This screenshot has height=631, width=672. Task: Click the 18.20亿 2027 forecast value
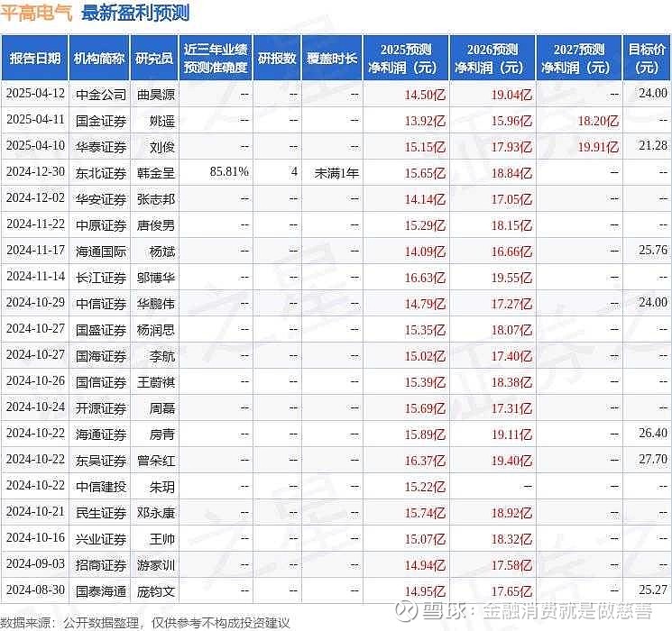tap(598, 121)
